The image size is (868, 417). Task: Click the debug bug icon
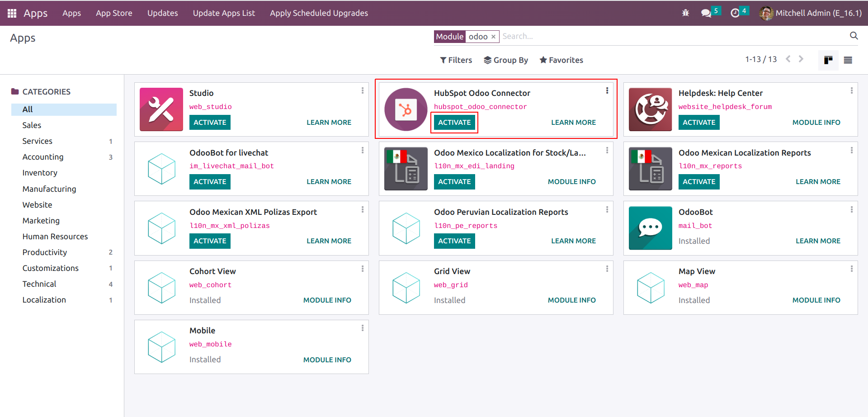click(685, 13)
